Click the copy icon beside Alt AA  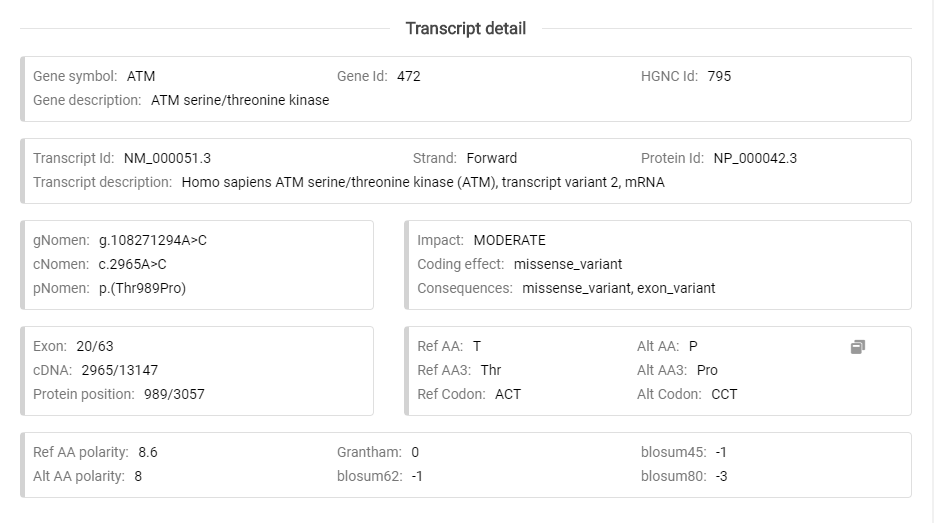[x=857, y=347]
